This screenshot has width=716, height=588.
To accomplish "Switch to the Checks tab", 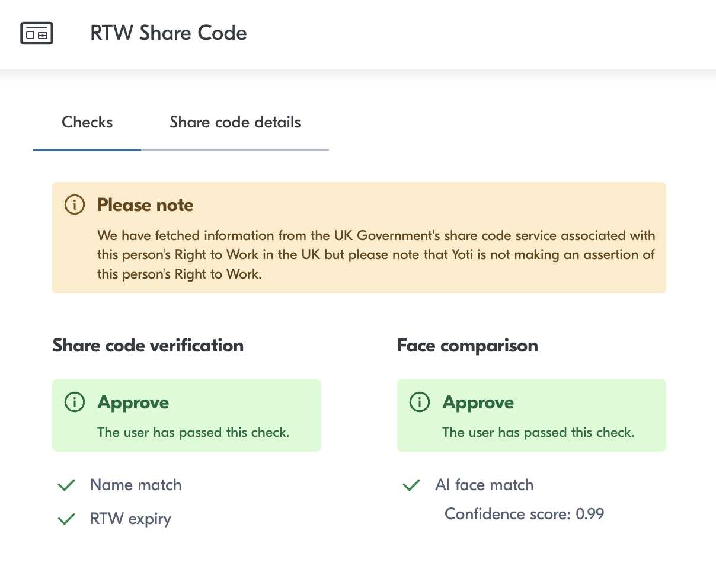I will pyautogui.click(x=87, y=123).
